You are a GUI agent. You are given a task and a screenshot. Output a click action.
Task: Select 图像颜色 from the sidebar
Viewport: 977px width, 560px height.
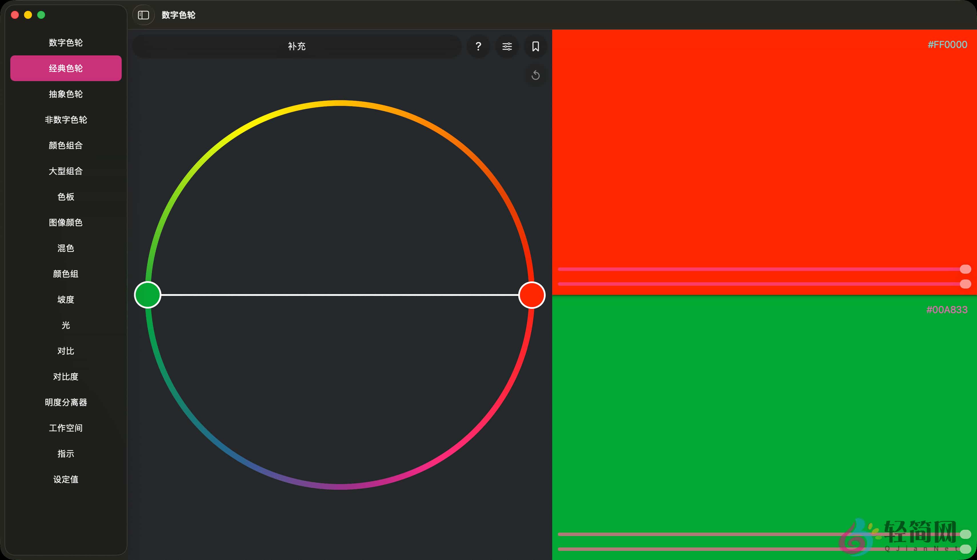[65, 222]
